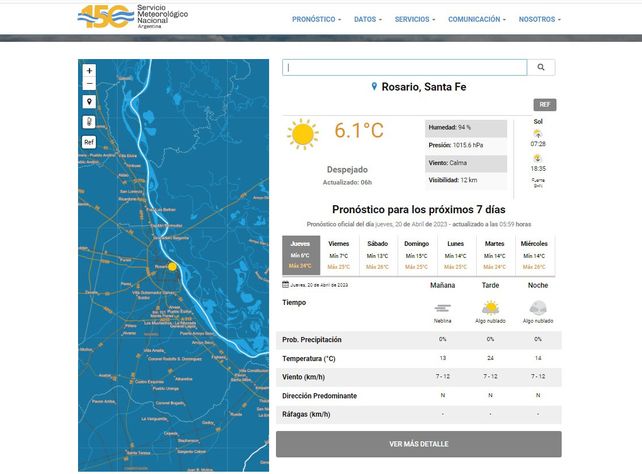The image size is (642, 474).
Task: Click the yellow Rosario marker on map
Action: [172, 266]
